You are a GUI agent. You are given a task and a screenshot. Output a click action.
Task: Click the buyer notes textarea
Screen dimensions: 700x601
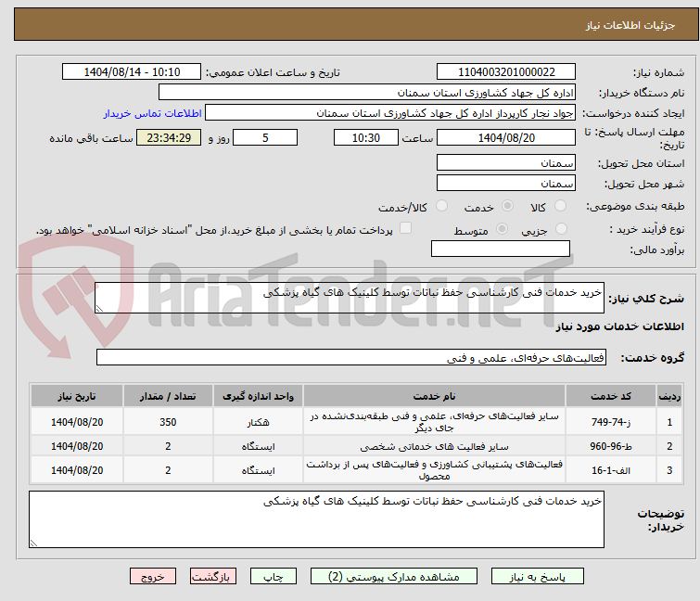click(316, 519)
